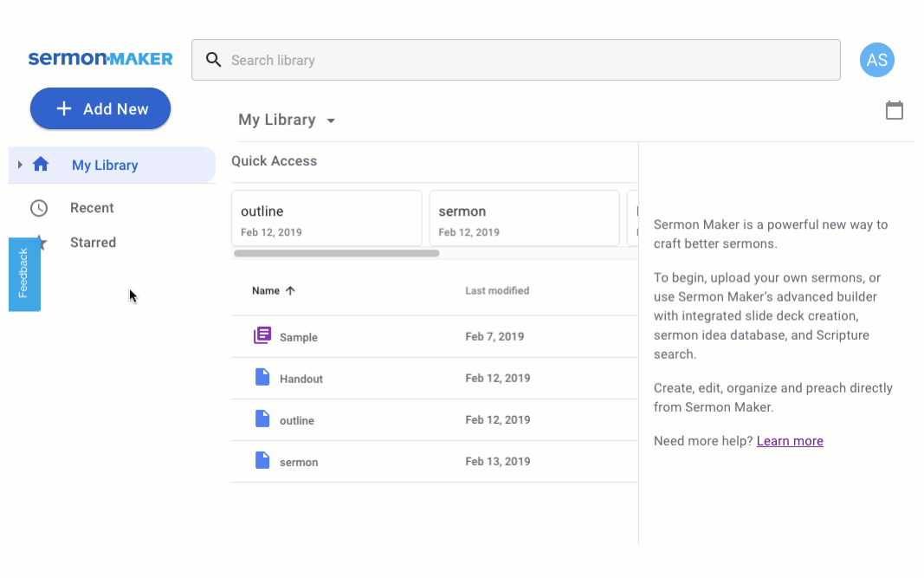924x578 pixels.
Task: Click Handout's Feb 12, 2019 date
Action: point(498,378)
